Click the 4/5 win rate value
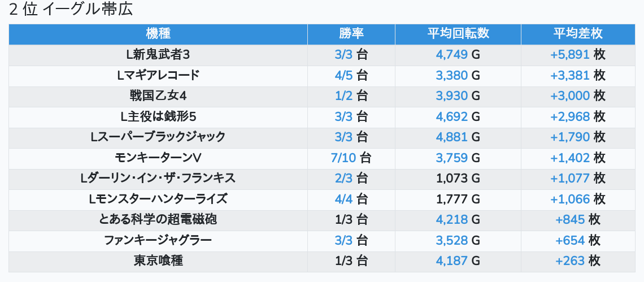644x282 pixels. [343, 75]
